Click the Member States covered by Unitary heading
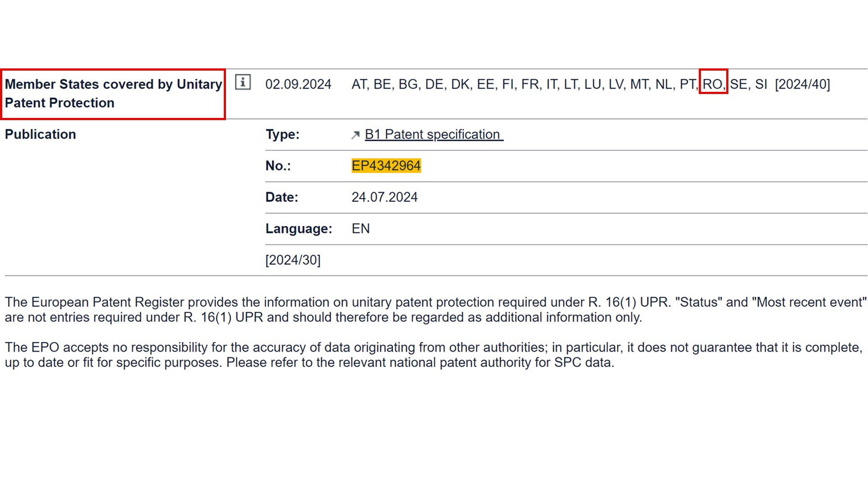Viewport: 868px width, 486px height. pyautogui.click(x=113, y=84)
